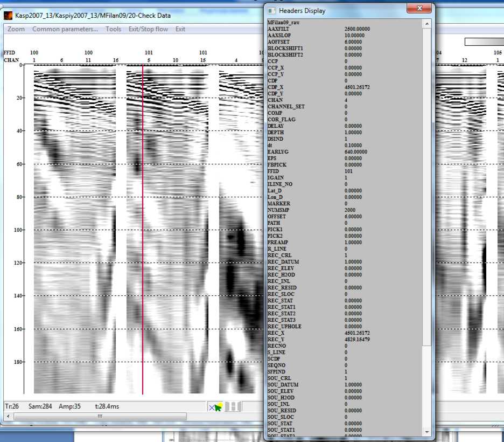The image size is (504, 442).
Task: Select the MFilan09_raw title row in headers
Action: coord(283,23)
